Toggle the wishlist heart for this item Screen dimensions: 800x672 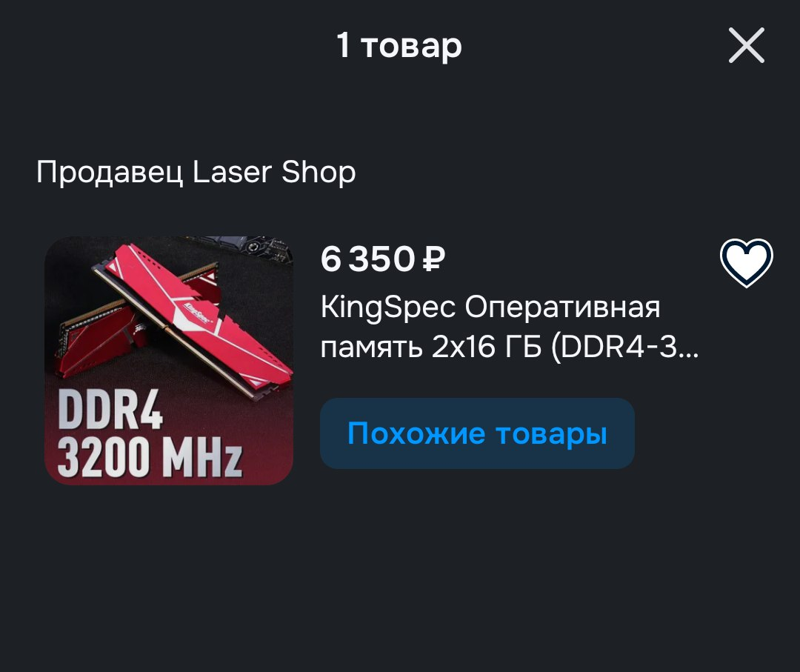point(746,263)
